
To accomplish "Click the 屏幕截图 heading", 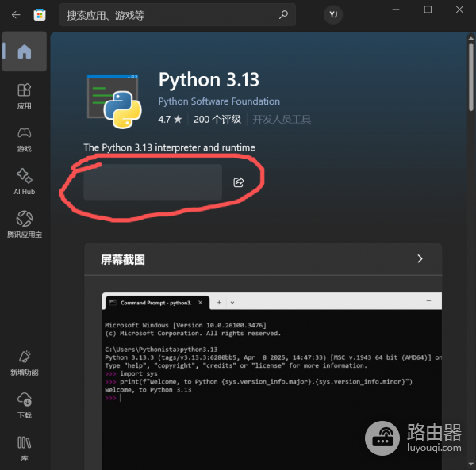I will coord(123,260).
